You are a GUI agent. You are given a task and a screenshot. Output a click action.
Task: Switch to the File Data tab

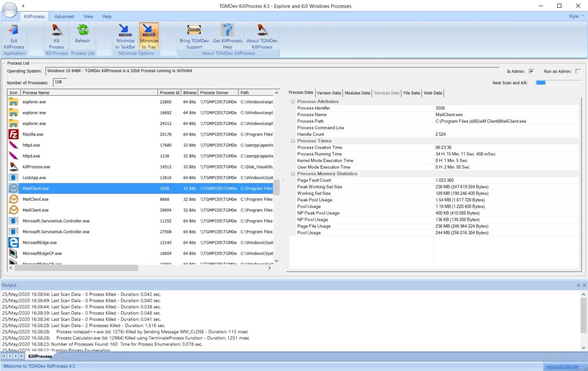411,93
